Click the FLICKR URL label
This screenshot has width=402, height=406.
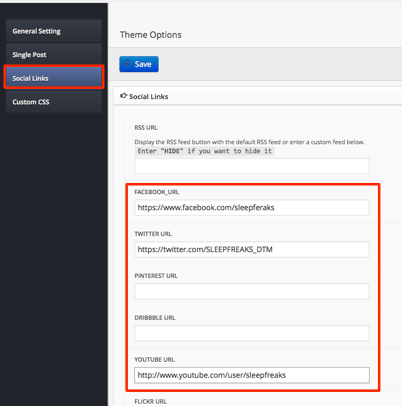coord(150,402)
